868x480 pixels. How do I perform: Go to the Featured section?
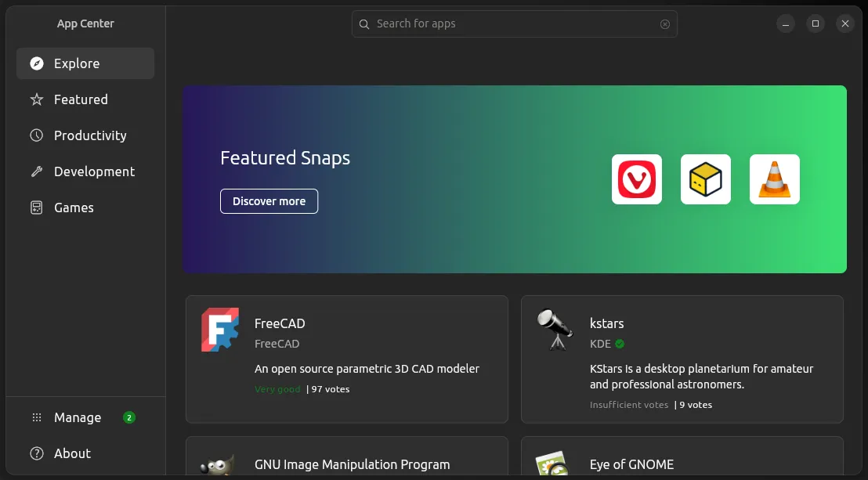point(81,99)
